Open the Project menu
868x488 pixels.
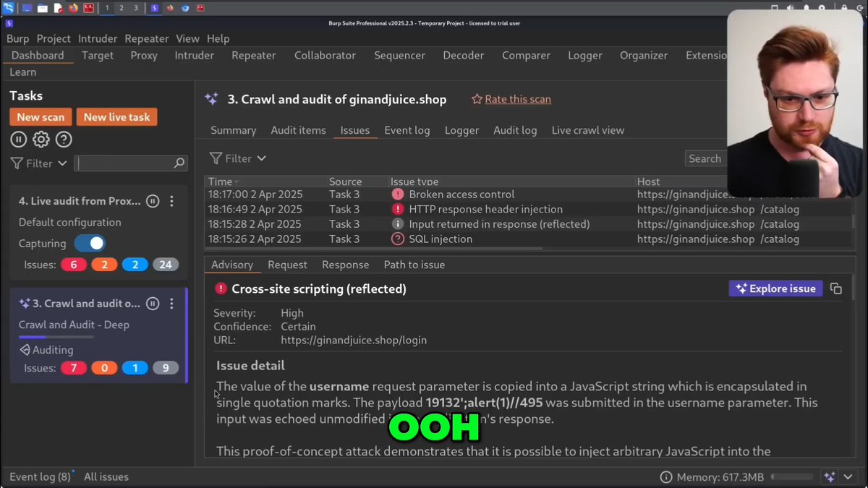click(54, 38)
